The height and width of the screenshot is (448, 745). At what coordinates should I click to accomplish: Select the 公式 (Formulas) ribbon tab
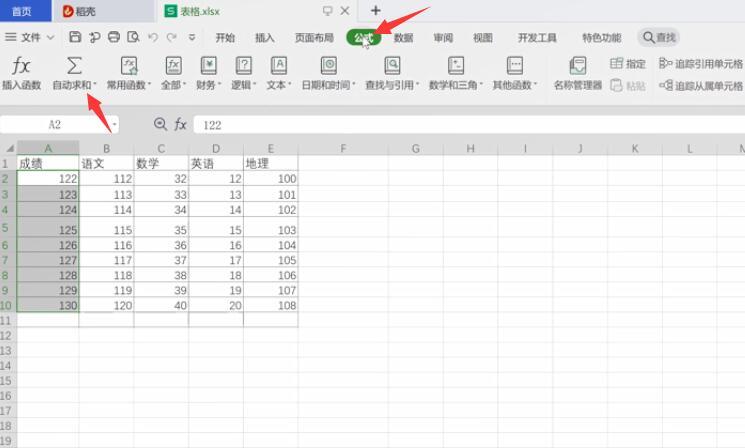363,38
